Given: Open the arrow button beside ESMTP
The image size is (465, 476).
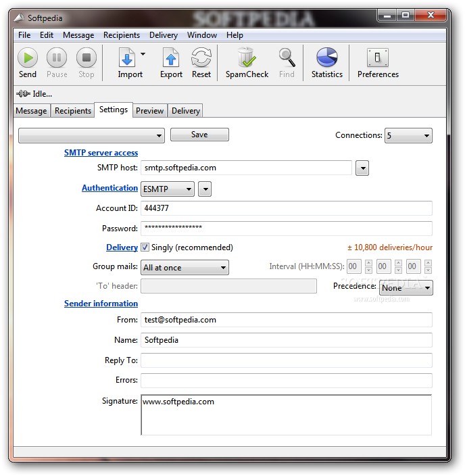Looking at the screenshot, I should [205, 189].
